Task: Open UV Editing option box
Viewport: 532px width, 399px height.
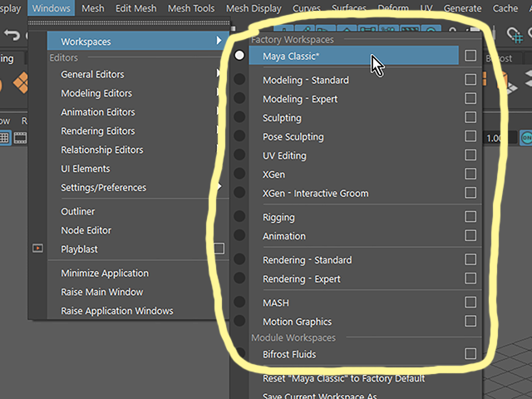Action: click(470, 155)
